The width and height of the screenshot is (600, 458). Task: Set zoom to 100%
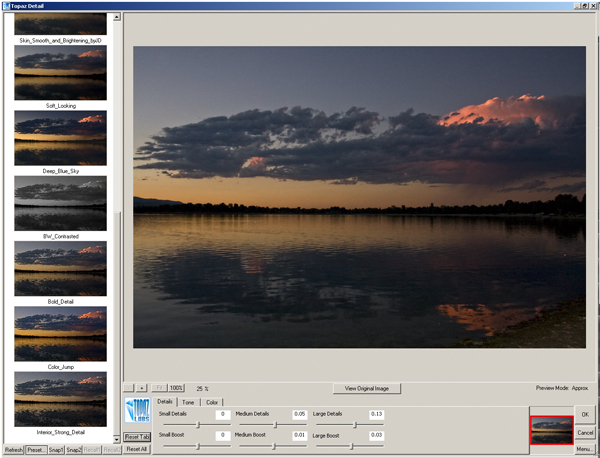point(176,387)
